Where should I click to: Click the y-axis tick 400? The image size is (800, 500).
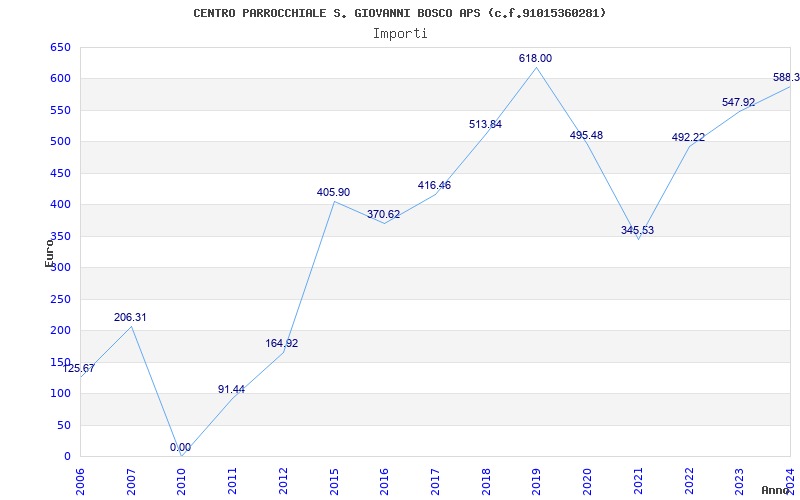pyautogui.click(x=60, y=205)
